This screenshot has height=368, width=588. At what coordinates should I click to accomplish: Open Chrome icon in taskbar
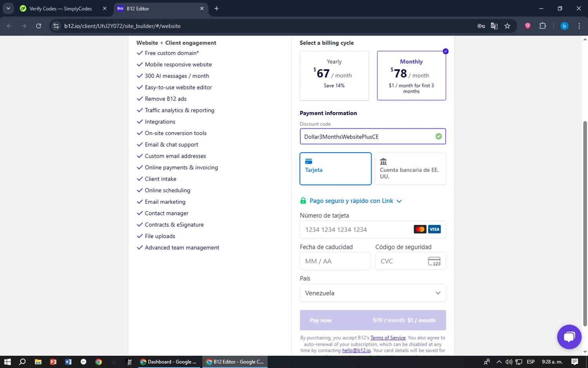point(99,362)
